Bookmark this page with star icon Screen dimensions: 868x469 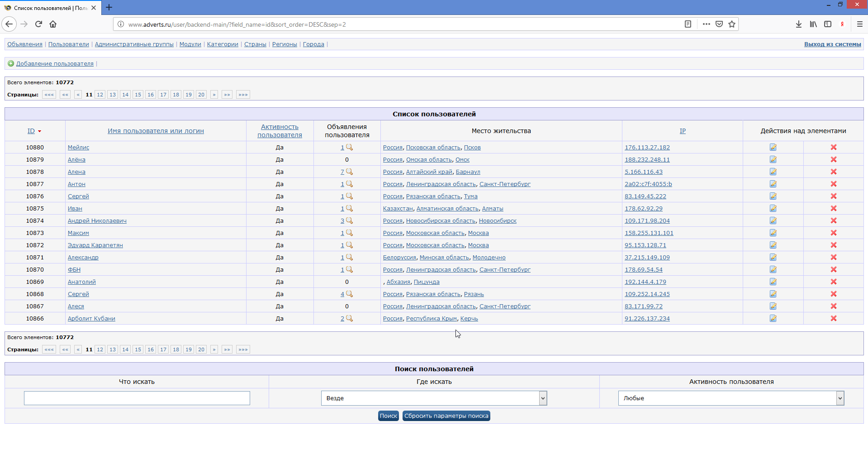pyautogui.click(x=732, y=24)
